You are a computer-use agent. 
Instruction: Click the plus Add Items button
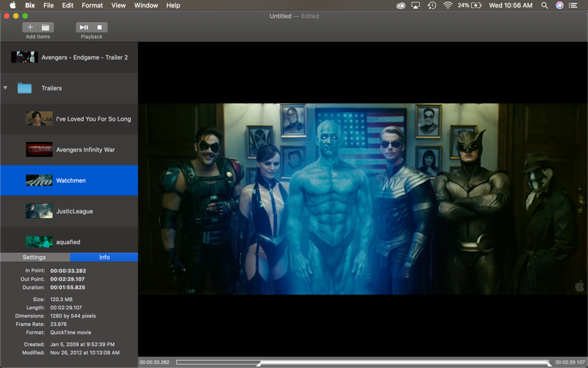(x=30, y=27)
